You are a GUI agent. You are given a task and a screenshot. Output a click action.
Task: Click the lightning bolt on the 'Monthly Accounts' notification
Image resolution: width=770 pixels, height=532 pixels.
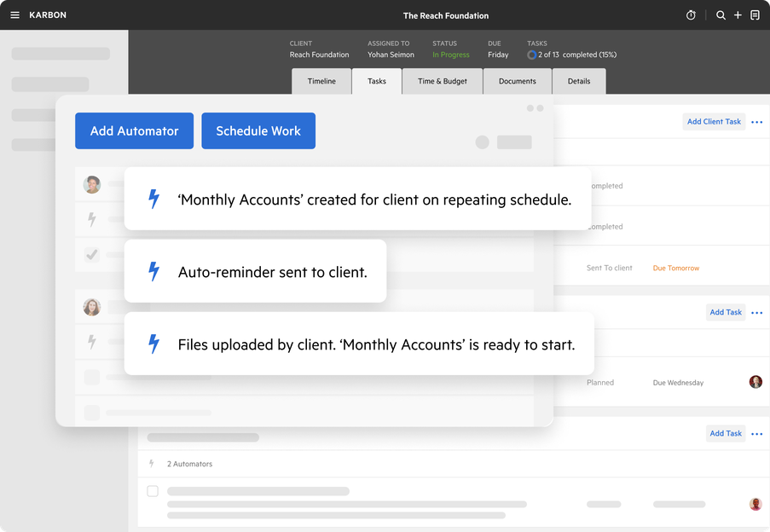[x=153, y=199]
